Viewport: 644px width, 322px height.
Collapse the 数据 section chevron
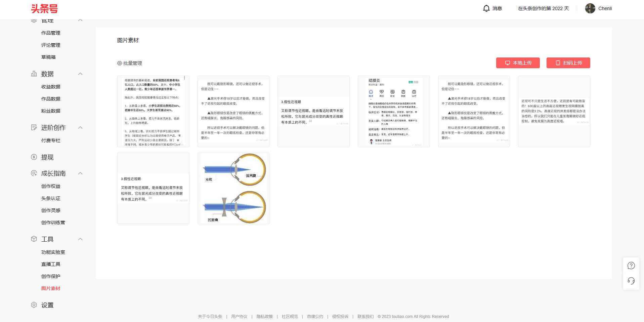[x=80, y=74]
